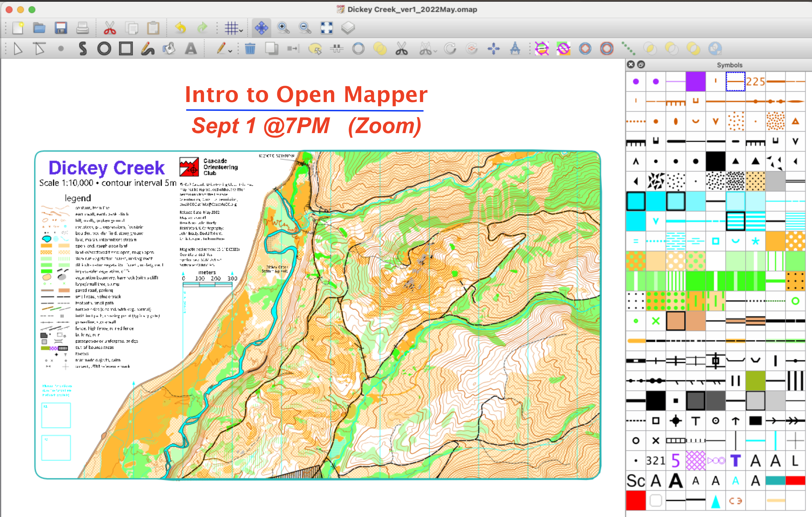The height and width of the screenshot is (517, 812).
Task: Pick the olive green area symbol
Action: click(755, 381)
